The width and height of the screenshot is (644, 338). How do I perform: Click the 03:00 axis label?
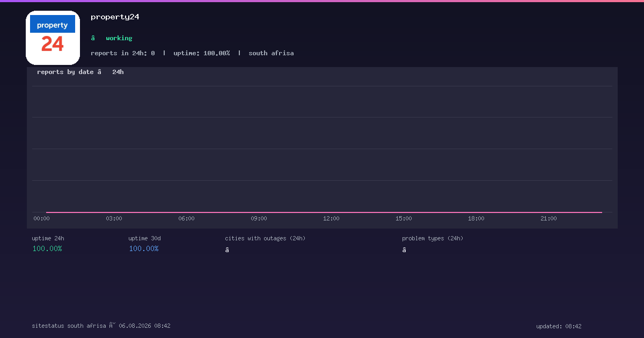coord(114,219)
